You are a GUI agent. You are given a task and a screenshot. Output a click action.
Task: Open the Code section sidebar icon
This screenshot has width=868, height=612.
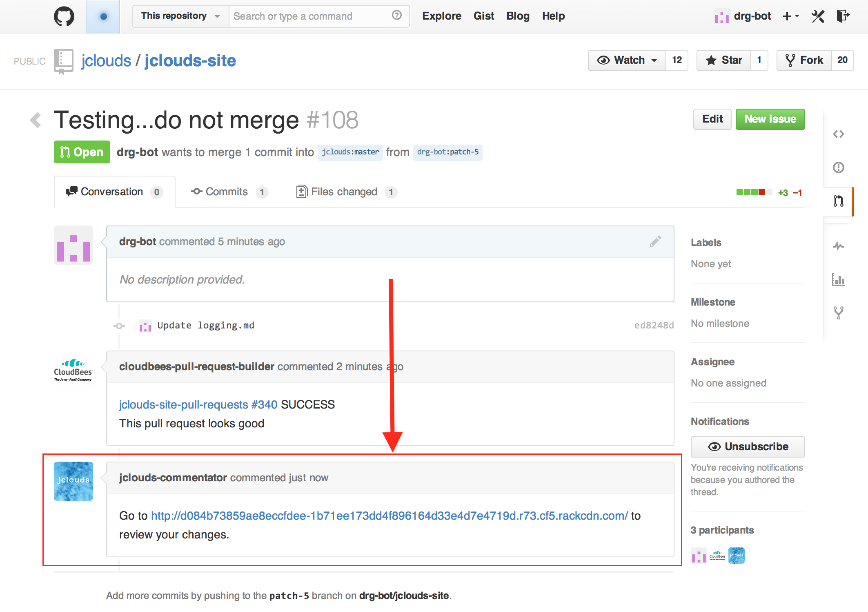pos(838,134)
